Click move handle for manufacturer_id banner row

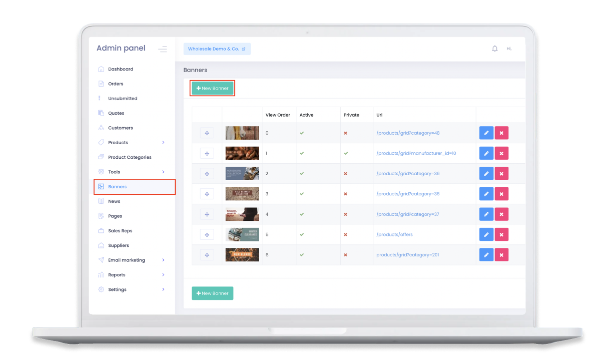click(207, 153)
